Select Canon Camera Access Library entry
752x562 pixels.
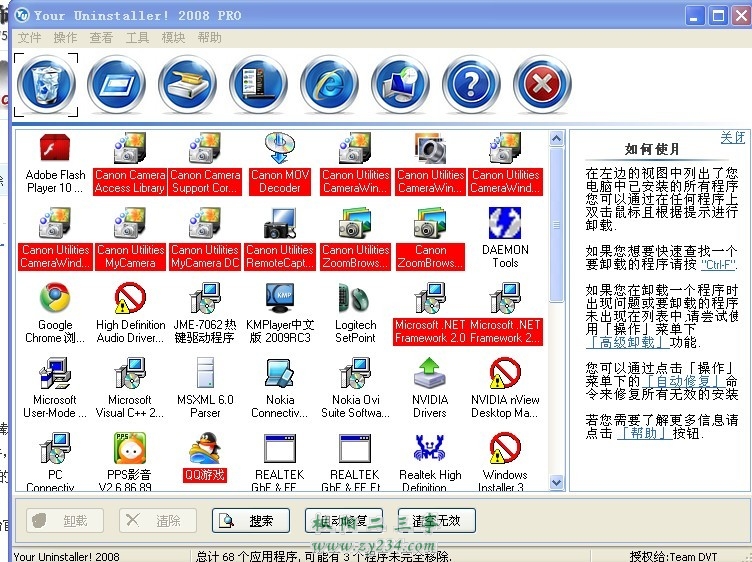pos(130,164)
